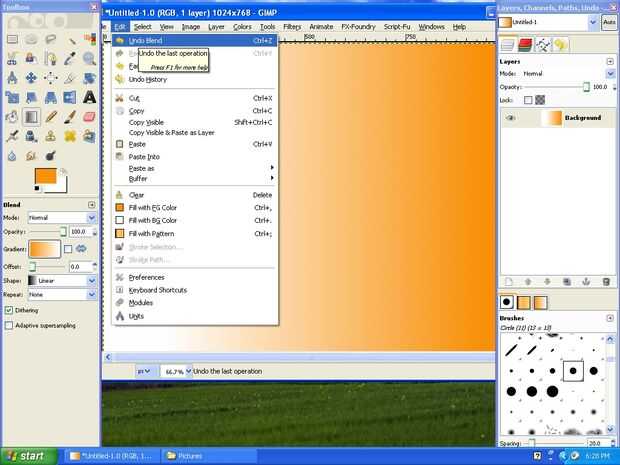Click the anchor layer button
620x465 pixels.
[586, 282]
